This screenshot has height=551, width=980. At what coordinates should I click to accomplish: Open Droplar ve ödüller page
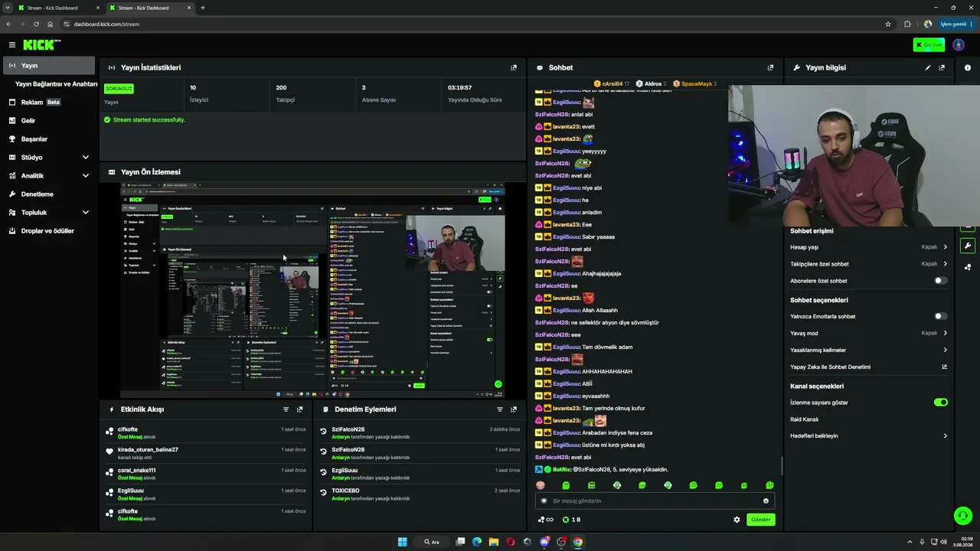point(50,231)
